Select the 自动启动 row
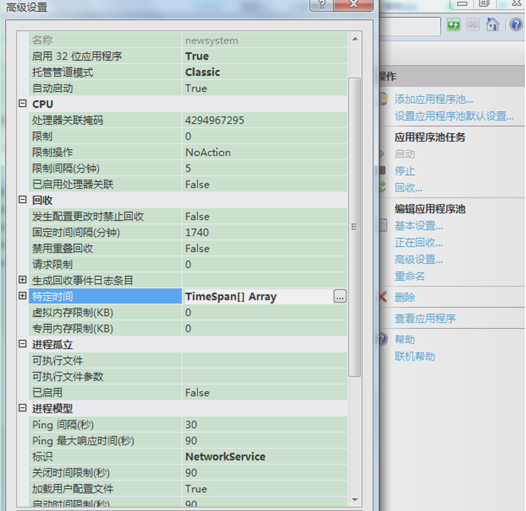Viewport: 526px width, 511px height. 188,88
